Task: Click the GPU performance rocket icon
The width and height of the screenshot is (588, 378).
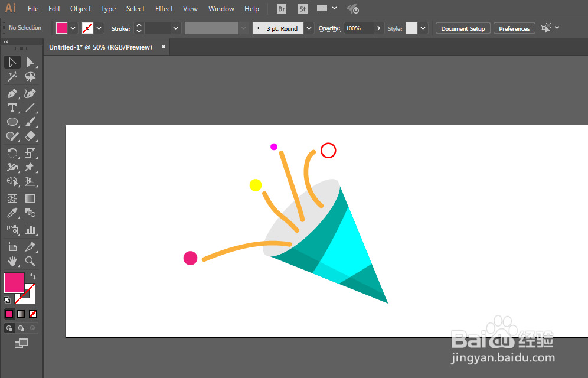Action: point(353,9)
